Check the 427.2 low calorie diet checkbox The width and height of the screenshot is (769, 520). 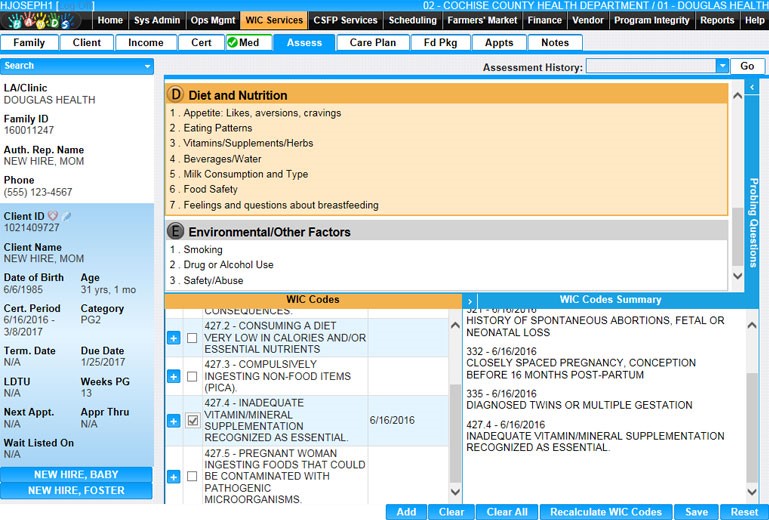click(192, 339)
